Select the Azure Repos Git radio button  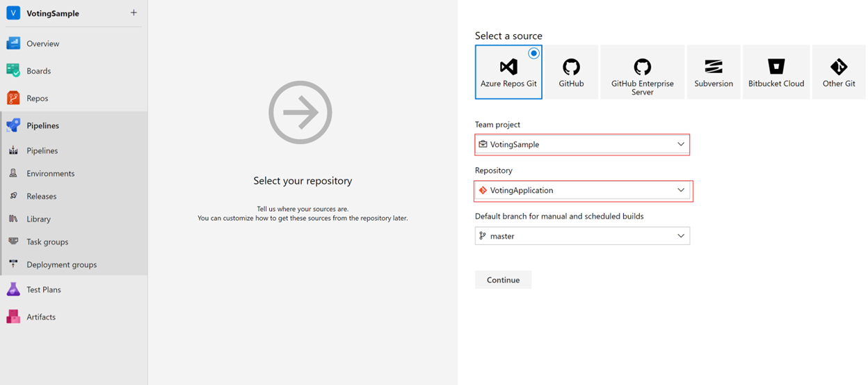(x=533, y=54)
